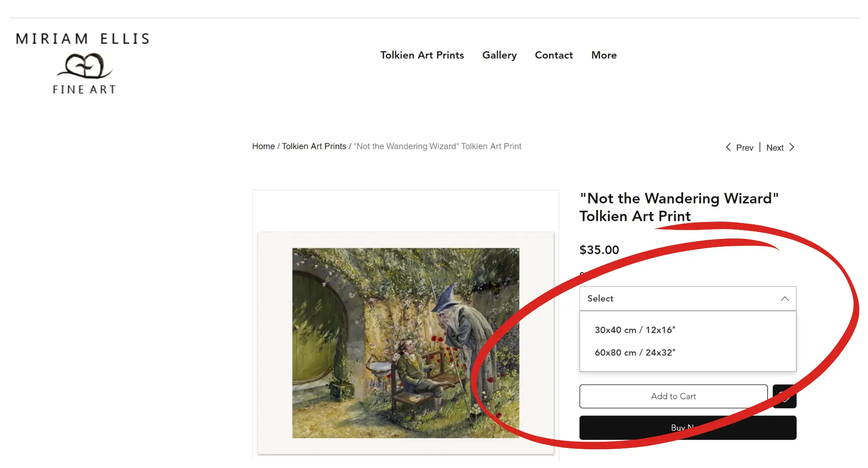Choose the 60x80 cm / 24x32" size option

point(635,353)
